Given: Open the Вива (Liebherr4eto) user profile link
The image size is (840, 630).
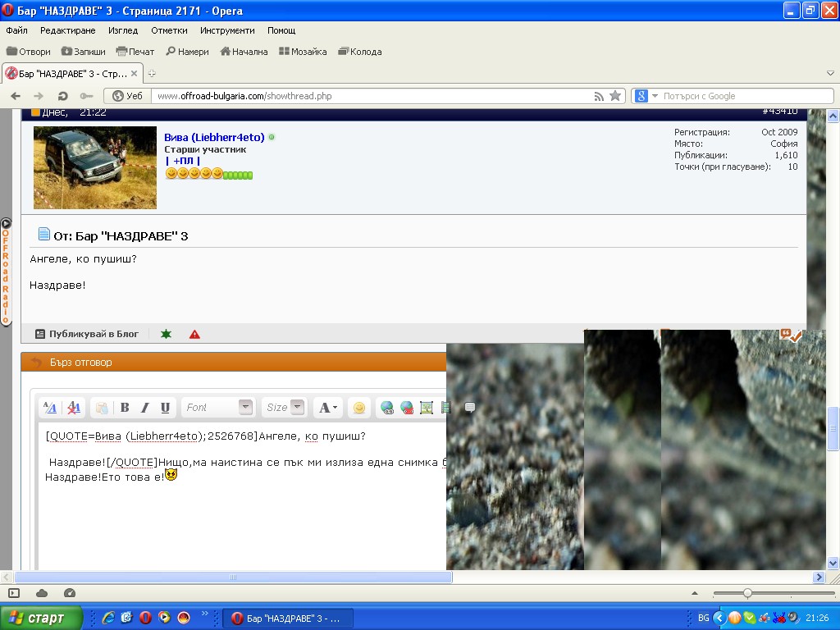Looking at the screenshot, I should (214, 137).
